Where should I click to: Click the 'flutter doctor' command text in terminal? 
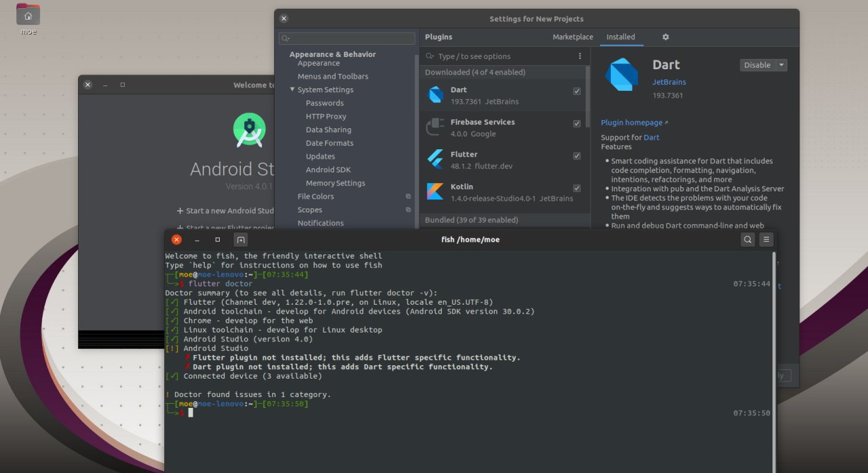pos(220,284)
